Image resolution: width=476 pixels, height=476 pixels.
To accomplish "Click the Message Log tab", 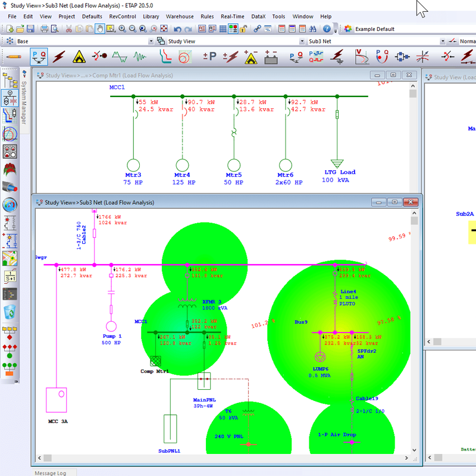I will [x=51, y=472].
